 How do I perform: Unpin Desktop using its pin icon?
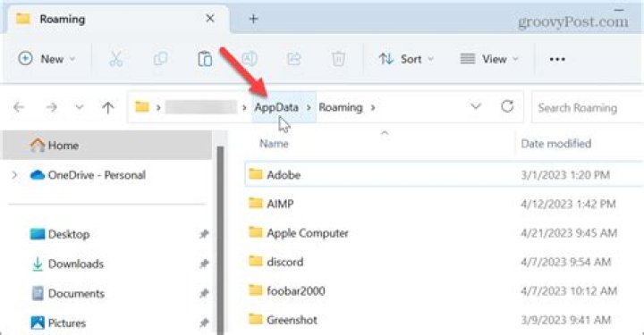[x=204, y=234]
